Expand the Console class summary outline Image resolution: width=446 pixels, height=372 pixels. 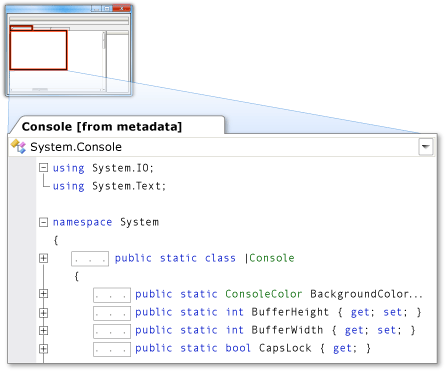43,258
